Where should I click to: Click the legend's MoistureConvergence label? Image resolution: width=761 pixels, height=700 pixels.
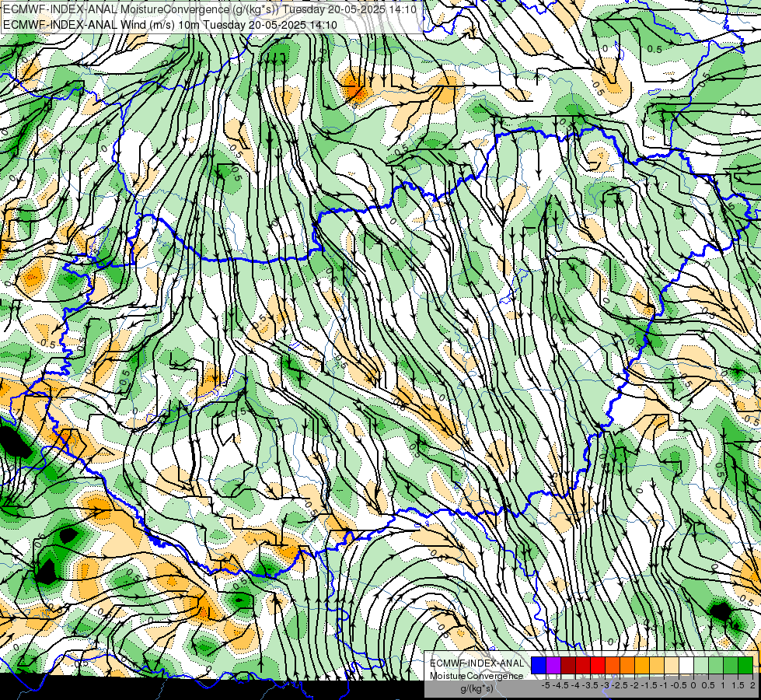pos(476,676)
